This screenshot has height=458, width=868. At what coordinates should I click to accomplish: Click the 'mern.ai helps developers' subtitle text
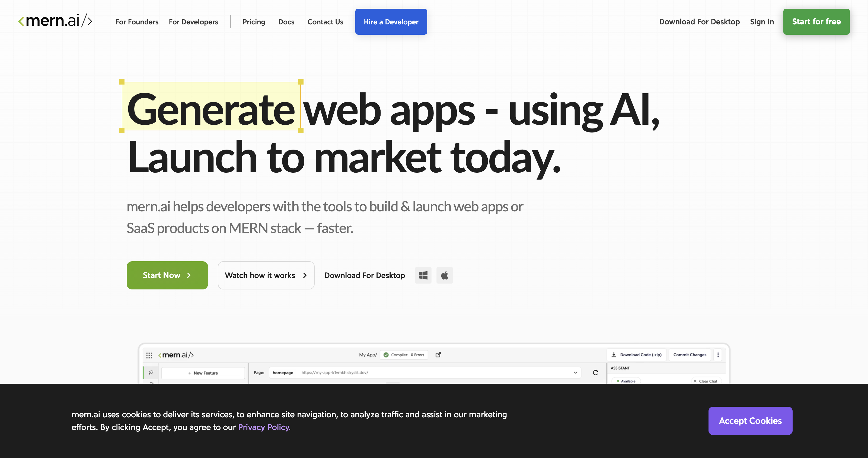[x=325, y=217]
